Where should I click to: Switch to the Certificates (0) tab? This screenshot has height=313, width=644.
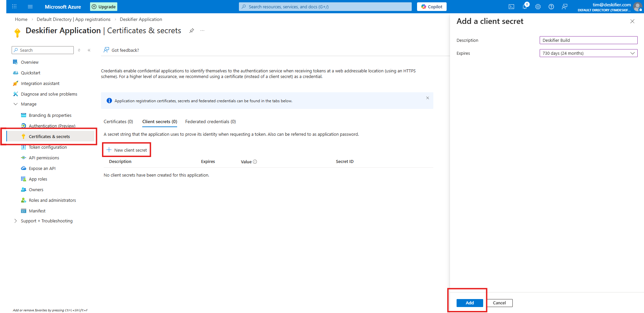(118, 121)
